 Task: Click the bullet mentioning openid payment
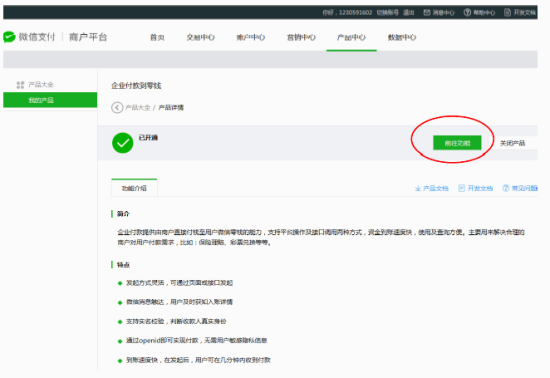point(196,340)
